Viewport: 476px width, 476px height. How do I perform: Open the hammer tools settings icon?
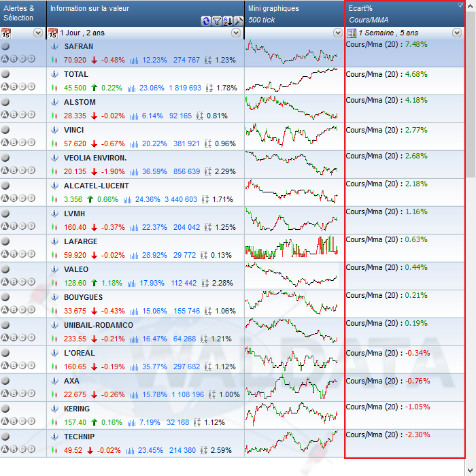click(x=238, y=21)
